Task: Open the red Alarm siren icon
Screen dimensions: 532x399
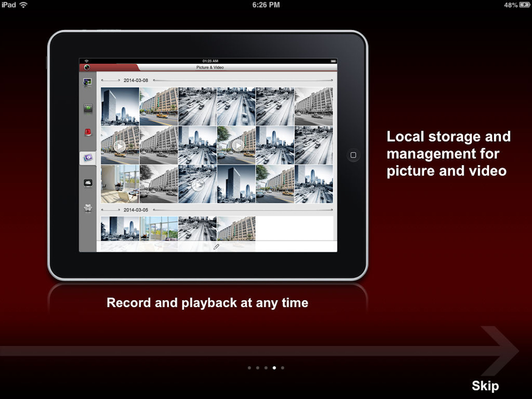Action: (88, 132)
